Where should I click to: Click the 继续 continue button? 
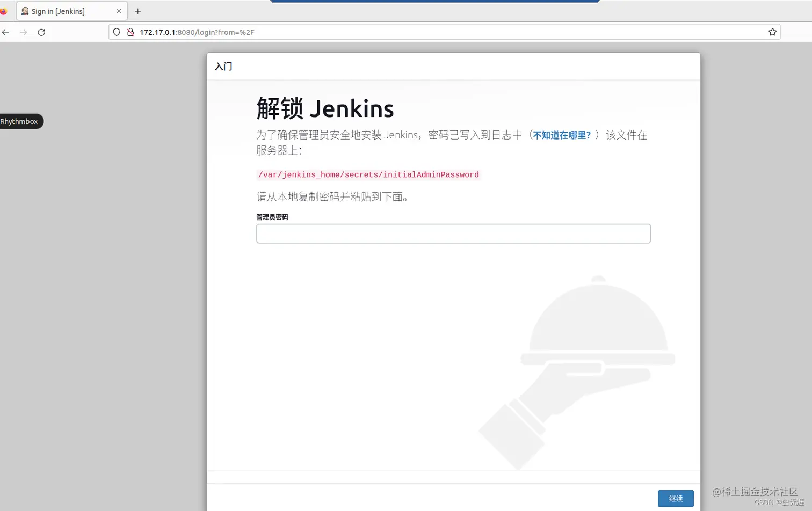click(x=675, y=498)
